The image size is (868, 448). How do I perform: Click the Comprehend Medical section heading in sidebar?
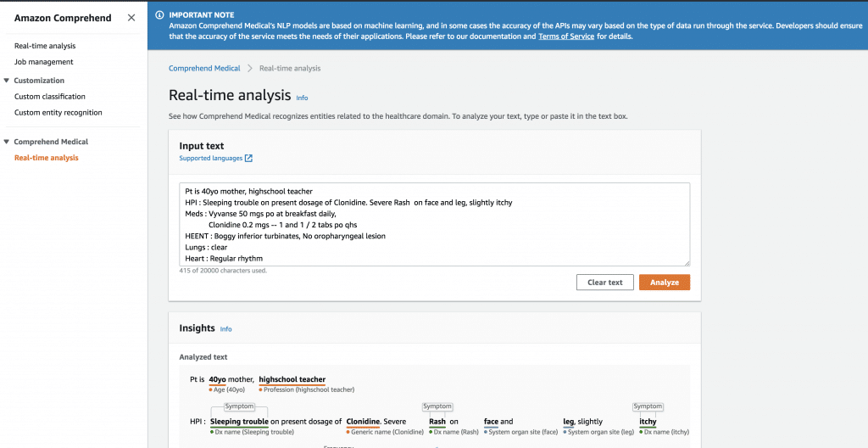[x=51, y=142]
